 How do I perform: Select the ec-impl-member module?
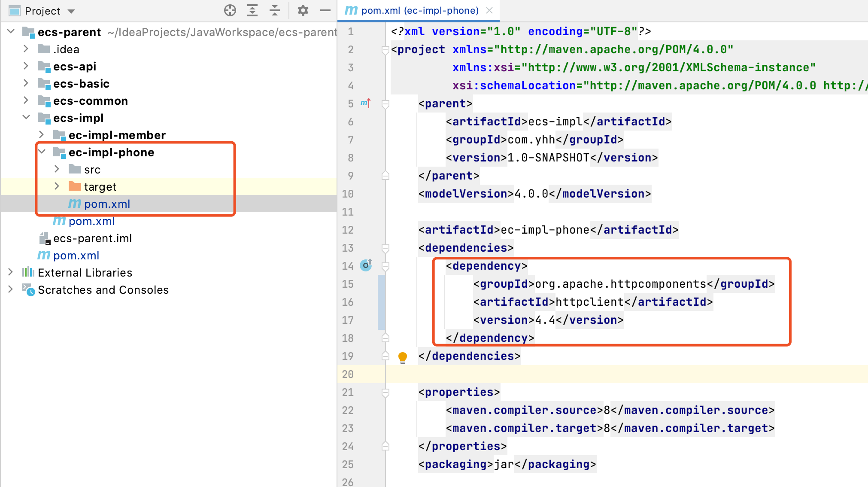(117, 135)
